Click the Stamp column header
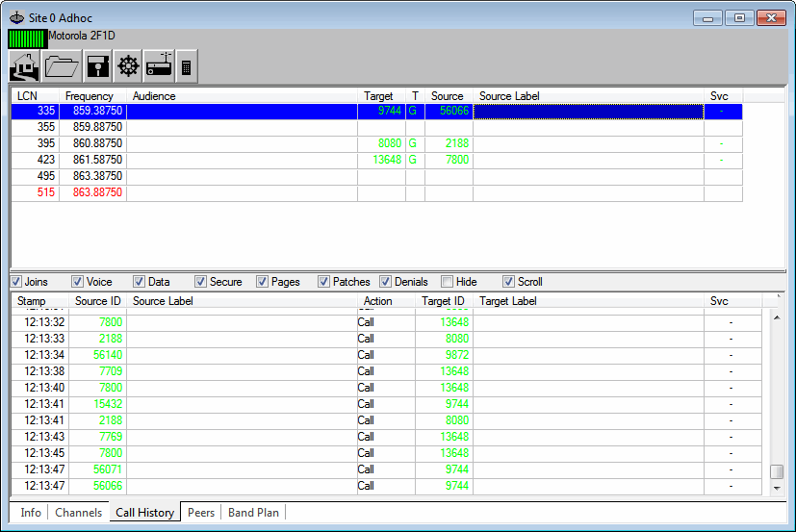Screen dimensions: 796x532 40,301
